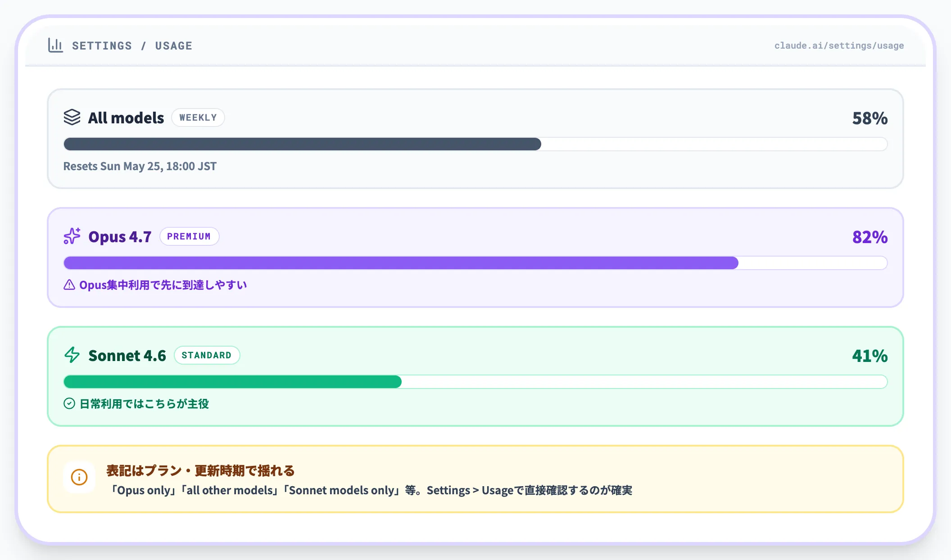
Task: Click the orange info icon in notice
Action: point(79,477)
